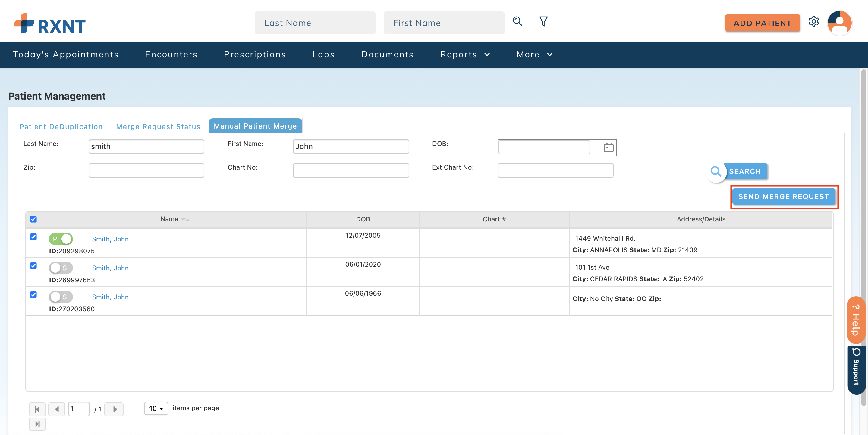The image size is (868, 435).
Task: Go to Encounters
Action: tap(171, 54)
